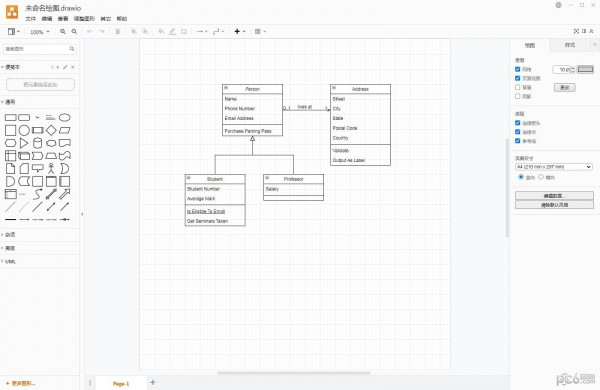This screenshot has width=600, height=390.
Task: Expand the UML shapes section
Action: pyautogui.click(x=10, y=261)
